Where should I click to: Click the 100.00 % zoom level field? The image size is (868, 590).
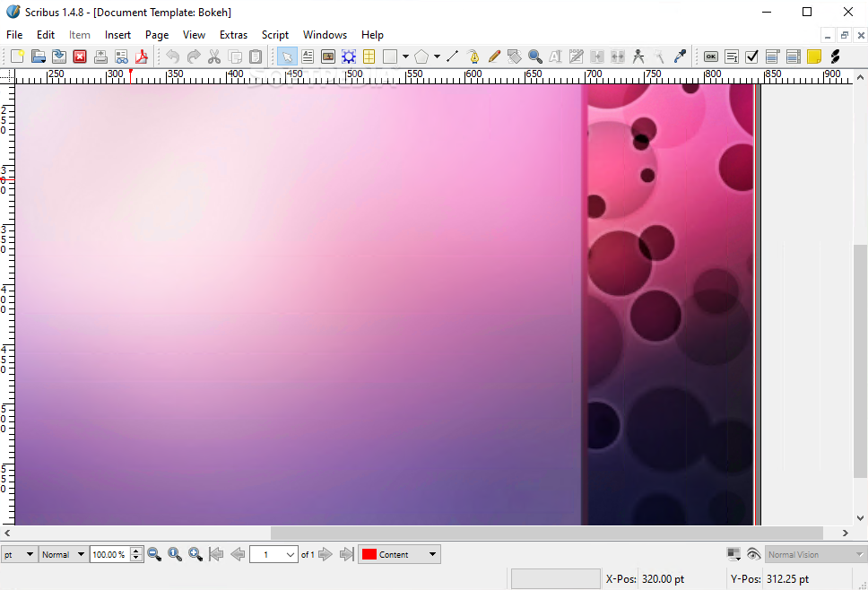pos(109,554)
